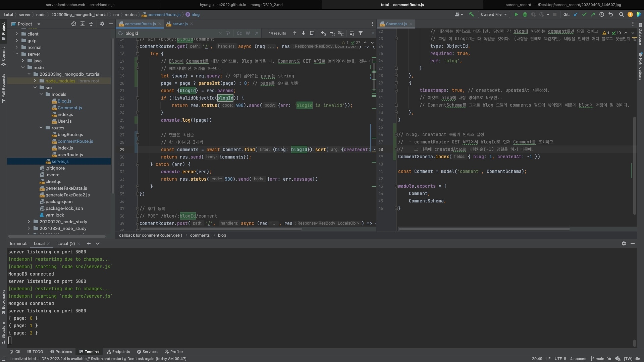Collapse the server folder

(17, 54)
